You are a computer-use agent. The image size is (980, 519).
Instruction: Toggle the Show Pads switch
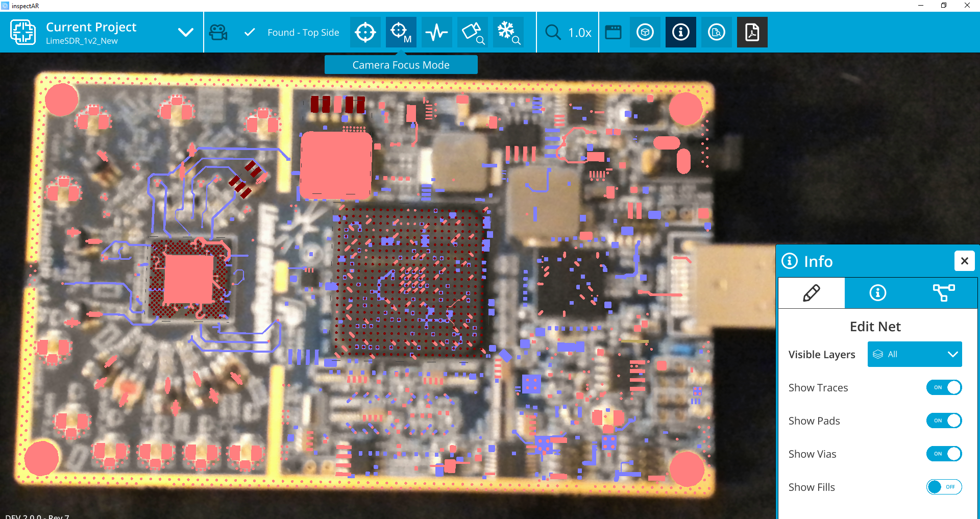pos(944,421)
